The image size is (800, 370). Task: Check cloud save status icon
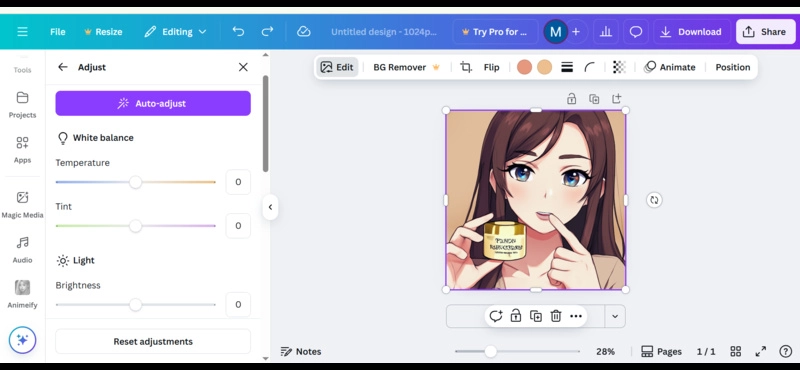[x=304, y=32]
